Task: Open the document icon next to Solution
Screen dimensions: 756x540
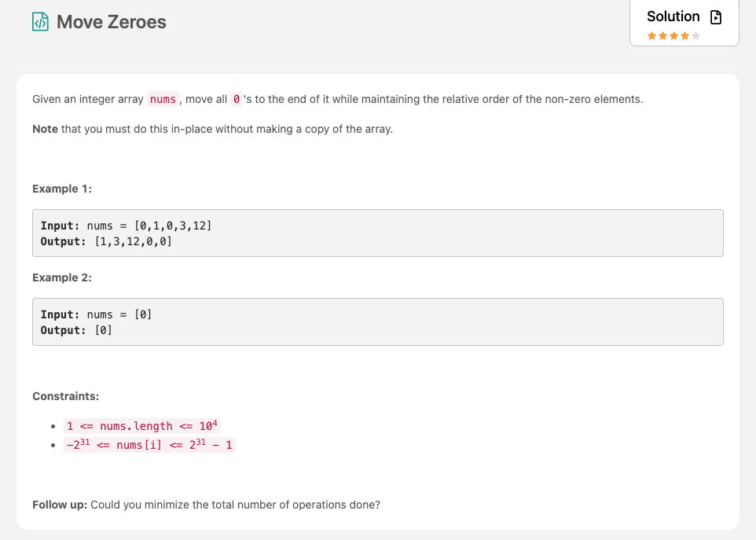Action: pos(715,17)
